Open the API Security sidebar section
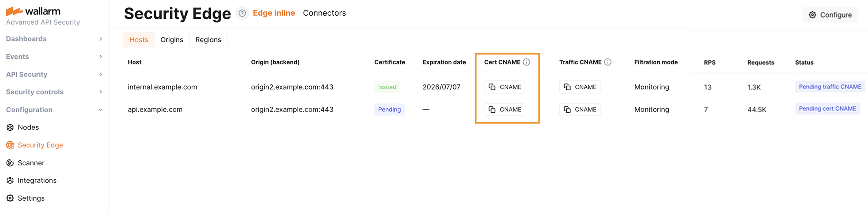The image size is (868, 212). (27, 74)
